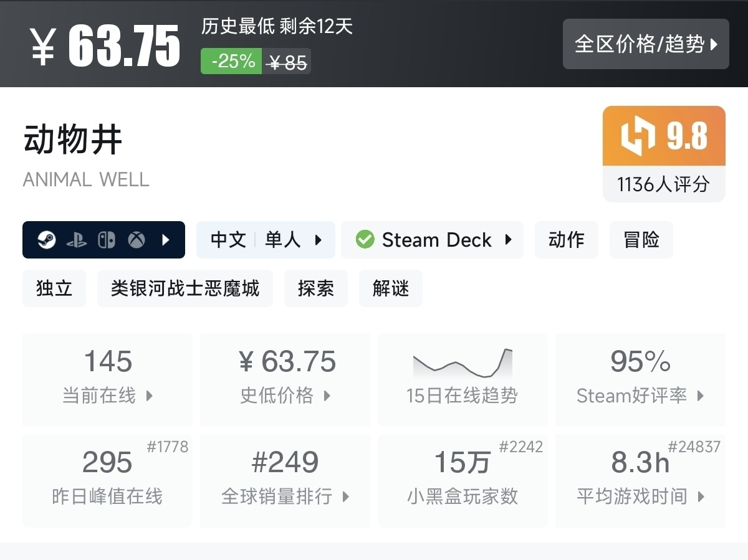Click the Steam platform icon
Viewport: 748px width, 560px height.
pyautogui.click(x=47, y=240)
